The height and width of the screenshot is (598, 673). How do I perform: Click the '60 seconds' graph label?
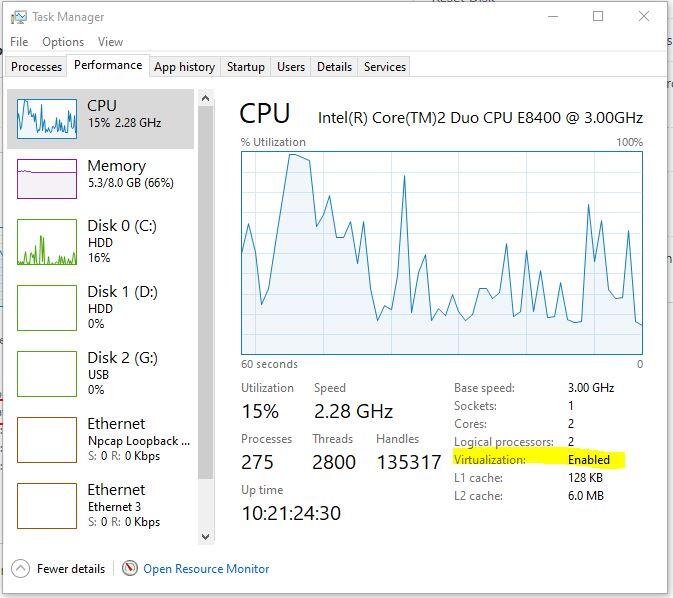(269, 364)
